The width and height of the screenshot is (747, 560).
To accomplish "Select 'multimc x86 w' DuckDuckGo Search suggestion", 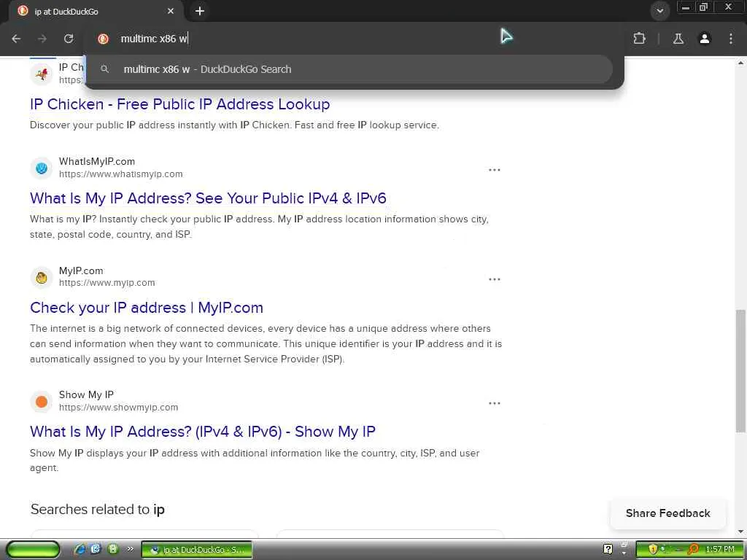I will (349, 69).
